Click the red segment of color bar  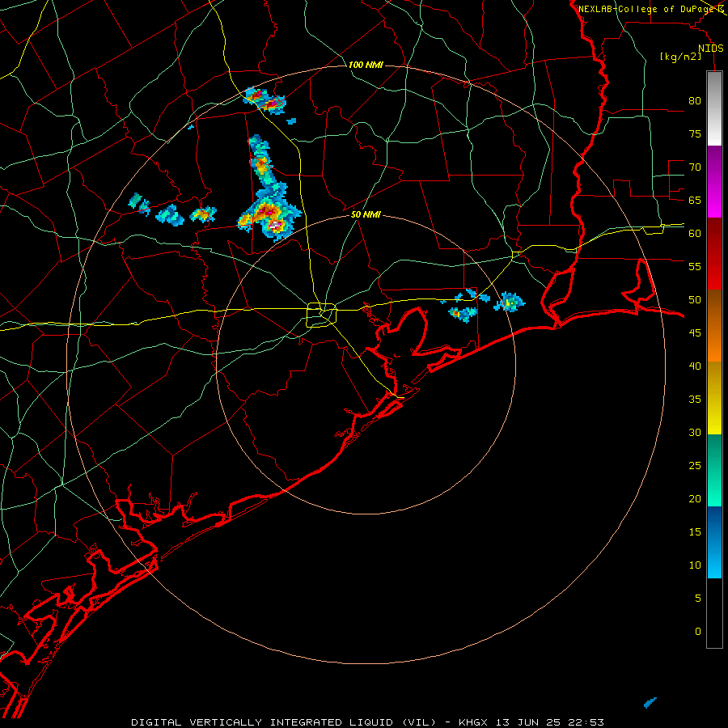click(x=714, y=254)
